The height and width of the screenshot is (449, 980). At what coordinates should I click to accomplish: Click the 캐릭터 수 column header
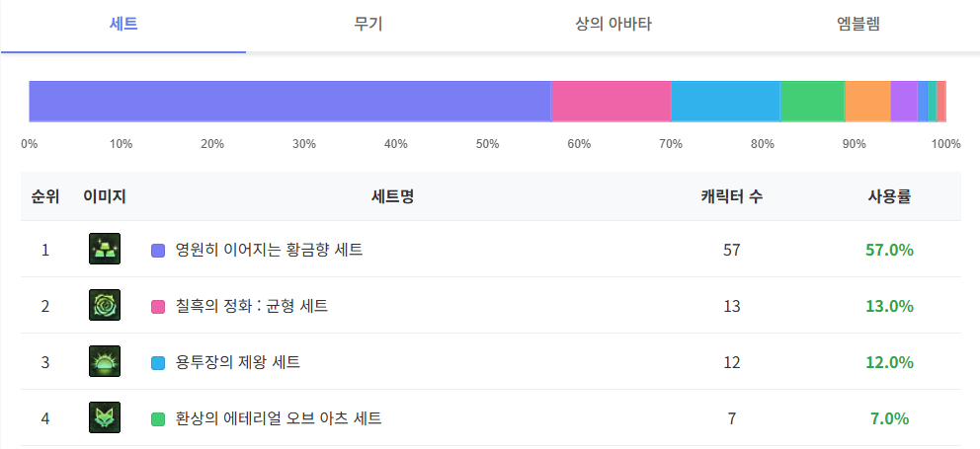(x=731, y=196)
